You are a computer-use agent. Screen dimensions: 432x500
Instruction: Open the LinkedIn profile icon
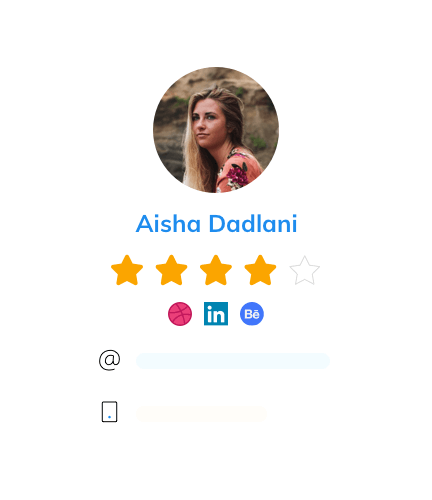216,314
